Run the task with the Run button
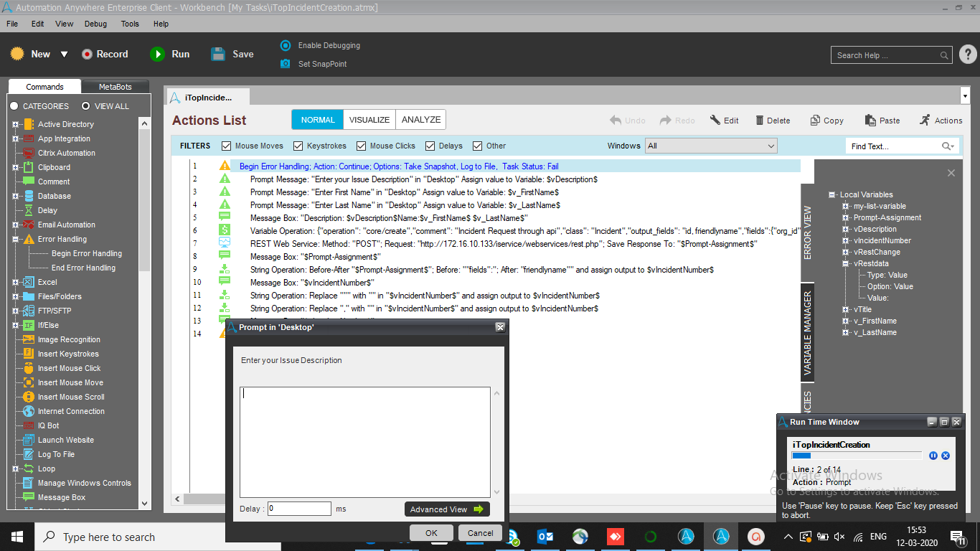 169,54
